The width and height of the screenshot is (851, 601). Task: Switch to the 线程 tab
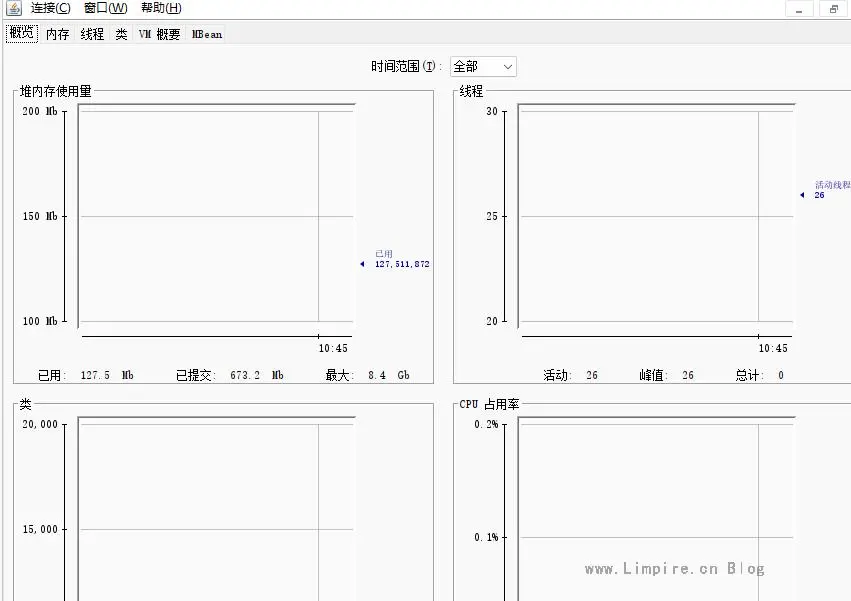point(92,34)
